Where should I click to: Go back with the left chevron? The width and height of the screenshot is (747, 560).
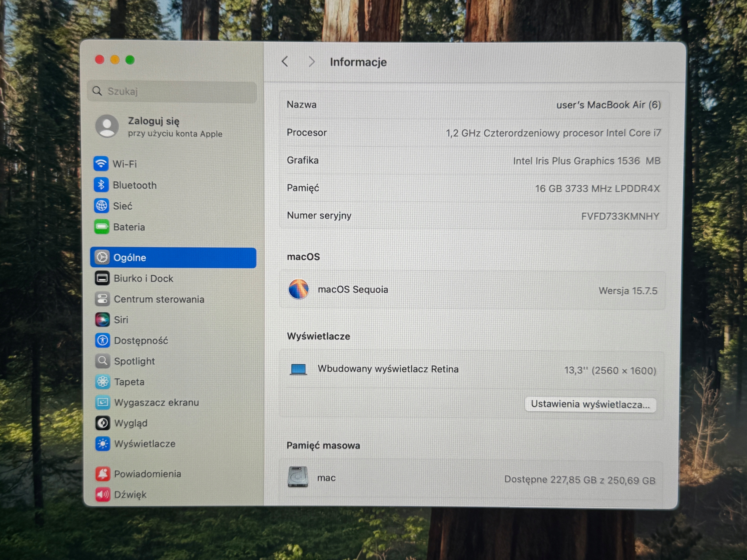click(285, 62)
